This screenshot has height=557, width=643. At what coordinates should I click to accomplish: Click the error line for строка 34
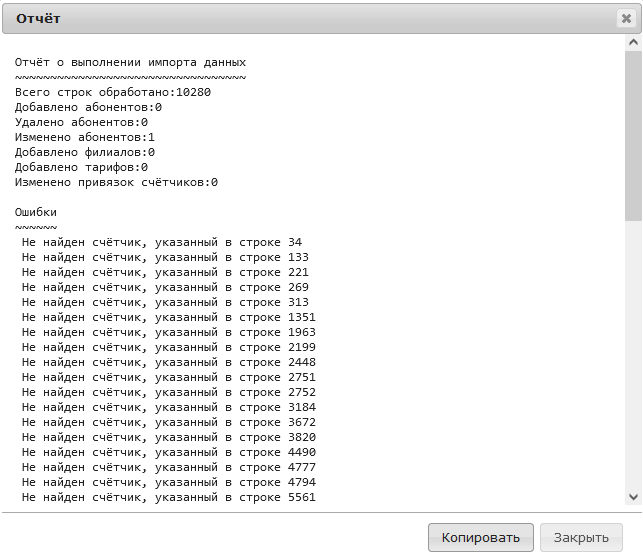point(161,242)
